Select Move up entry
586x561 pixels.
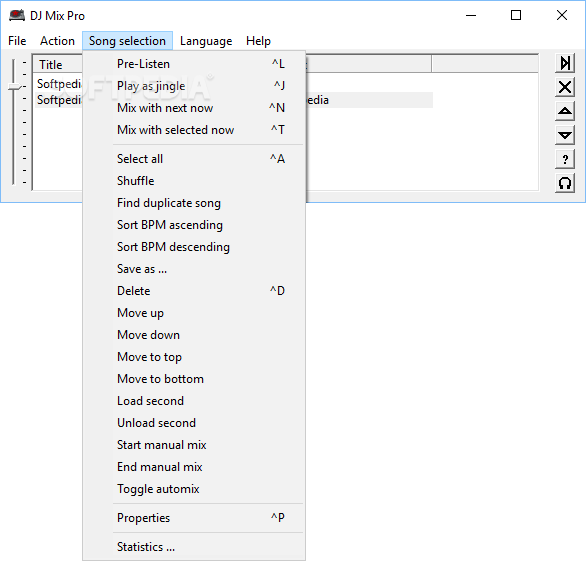194,313
